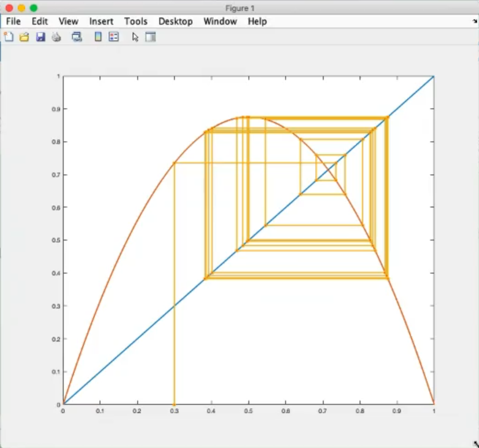
Task: Click the New Figure toolbar icon
Action: (9, 37)
